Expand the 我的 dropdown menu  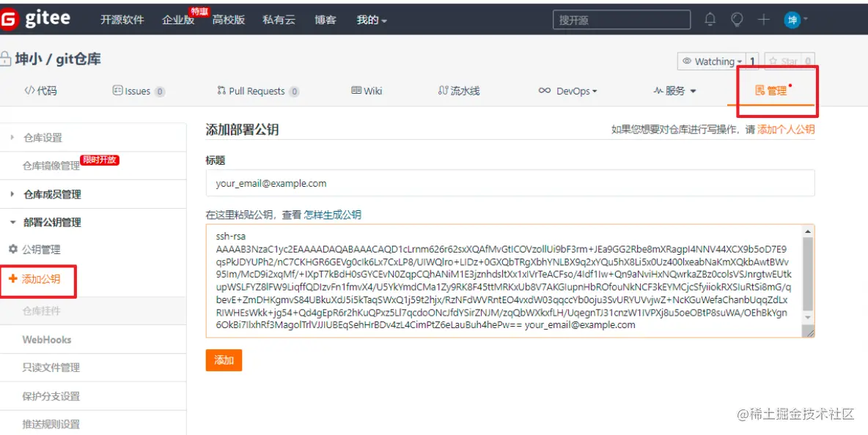tap(372, 20)
